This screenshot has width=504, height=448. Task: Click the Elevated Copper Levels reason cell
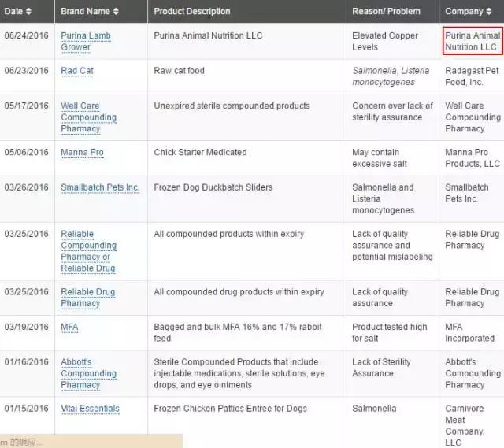385,41
